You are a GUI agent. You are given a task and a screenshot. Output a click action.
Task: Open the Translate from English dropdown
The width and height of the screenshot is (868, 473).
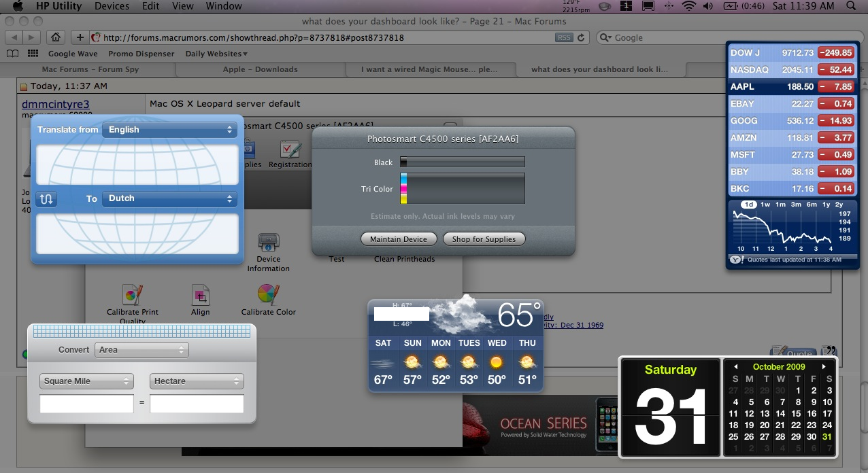coord(169,129)
